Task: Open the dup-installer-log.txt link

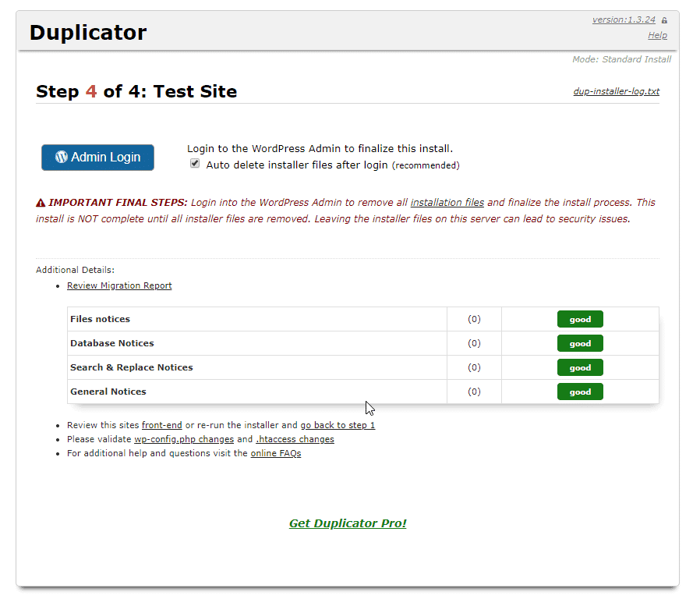Action: coord(616,92)
